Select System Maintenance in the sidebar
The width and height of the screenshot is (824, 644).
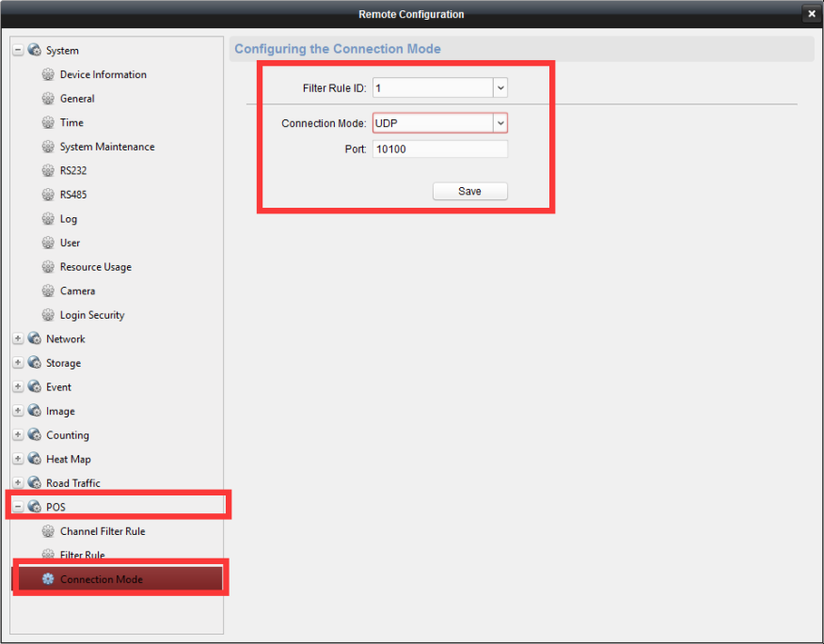(106, 147)
